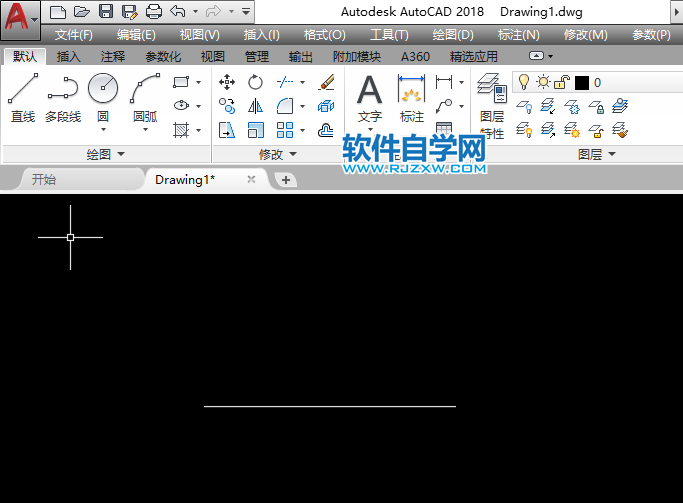The width and height of the screenshot is (683, 503).
Task: Expand the Arc (圆弧) options dropdown
Action: pos(145,130)
